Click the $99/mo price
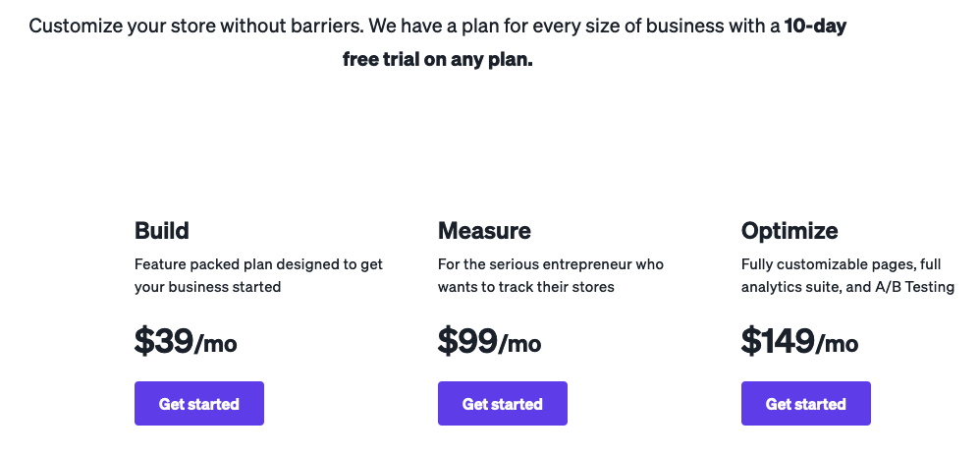This screenshot has height=456, width=980. (489, 341)
